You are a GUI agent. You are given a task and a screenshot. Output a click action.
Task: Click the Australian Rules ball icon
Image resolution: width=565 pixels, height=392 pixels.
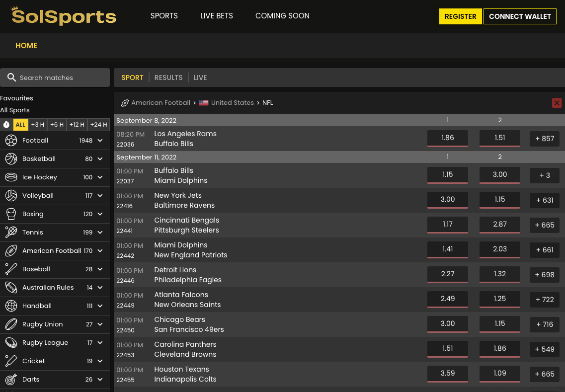click(11, 288)
